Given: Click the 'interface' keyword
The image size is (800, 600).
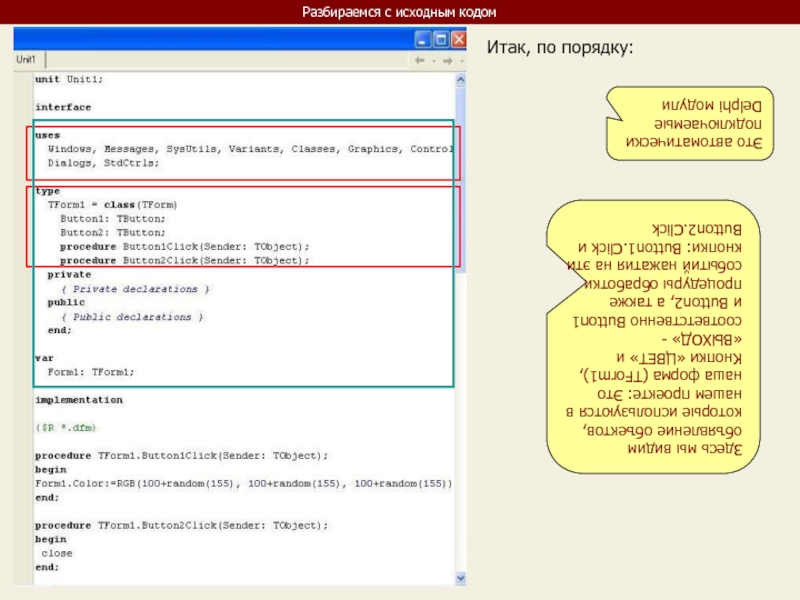Looking at the screenshot, I should tap(63, 107).
